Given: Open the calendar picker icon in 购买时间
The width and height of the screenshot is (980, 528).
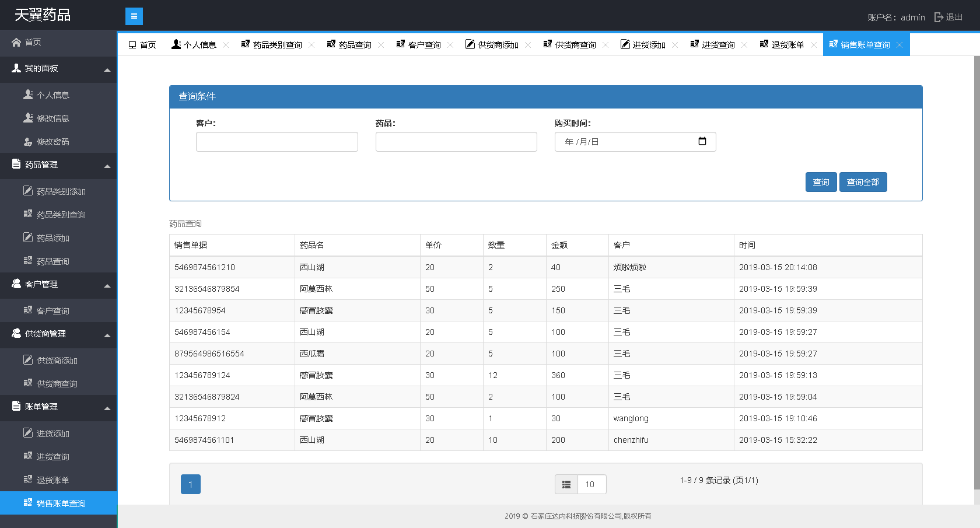Looking at the screenshot, I should coord(702,141).
